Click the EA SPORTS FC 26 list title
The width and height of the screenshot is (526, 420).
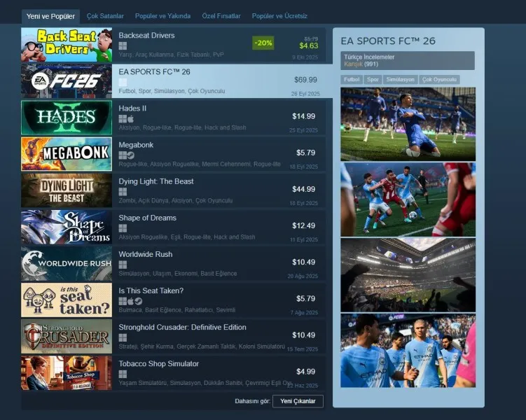click(x=154, y=72)
